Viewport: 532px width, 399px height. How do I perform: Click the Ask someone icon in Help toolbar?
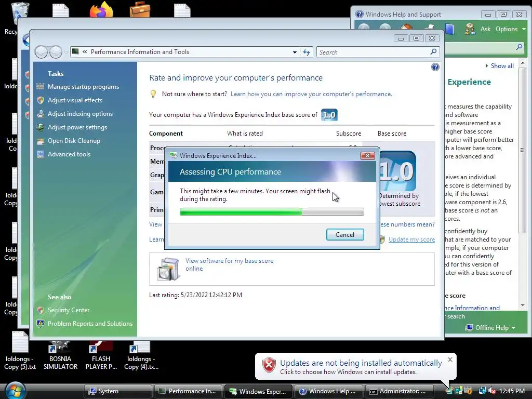pyautogui.click(x=470, y=29)
